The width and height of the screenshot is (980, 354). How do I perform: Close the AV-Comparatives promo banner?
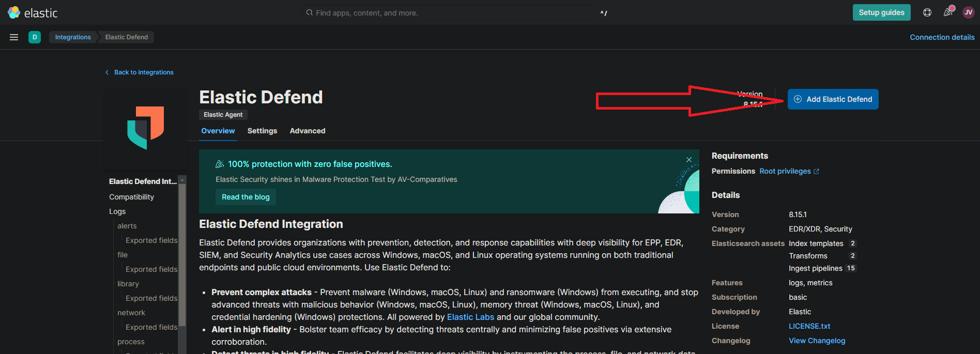pos(689,160)
